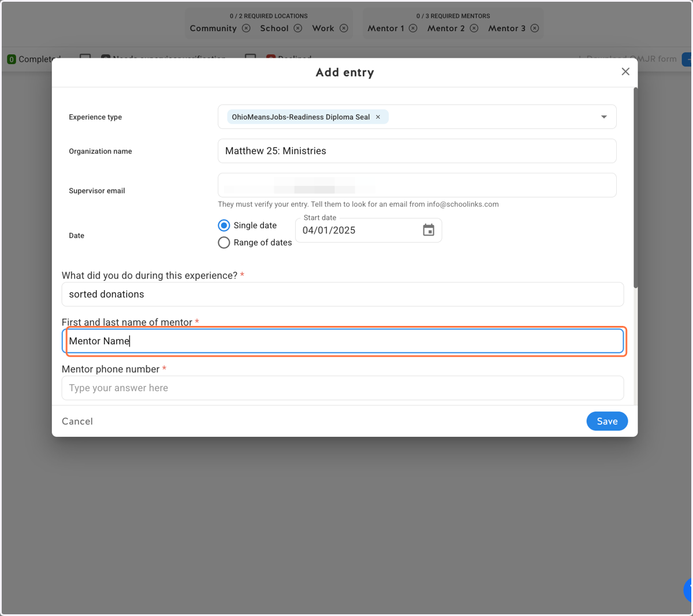Open the Start date calendar picker
This screenshot has height=616, width=693.
tap(429, 230)
